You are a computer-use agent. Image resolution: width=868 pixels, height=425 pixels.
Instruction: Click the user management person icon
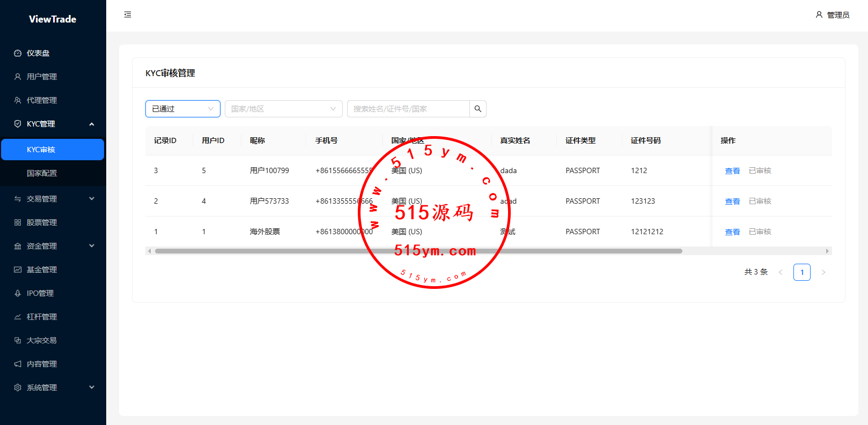(x=18, y=77)
